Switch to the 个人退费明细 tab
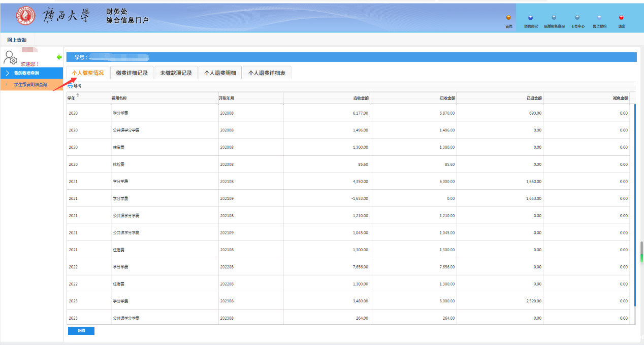The image size is (644, 345). [220, 73]
